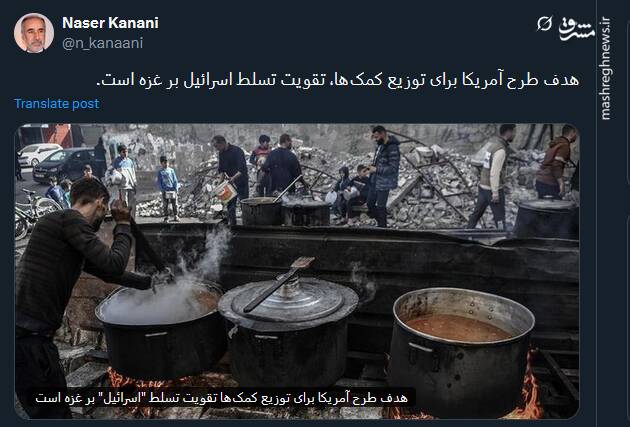Click the Mashregh calligraphy logo
The image size is (630, 427).
tap(577, 28)
